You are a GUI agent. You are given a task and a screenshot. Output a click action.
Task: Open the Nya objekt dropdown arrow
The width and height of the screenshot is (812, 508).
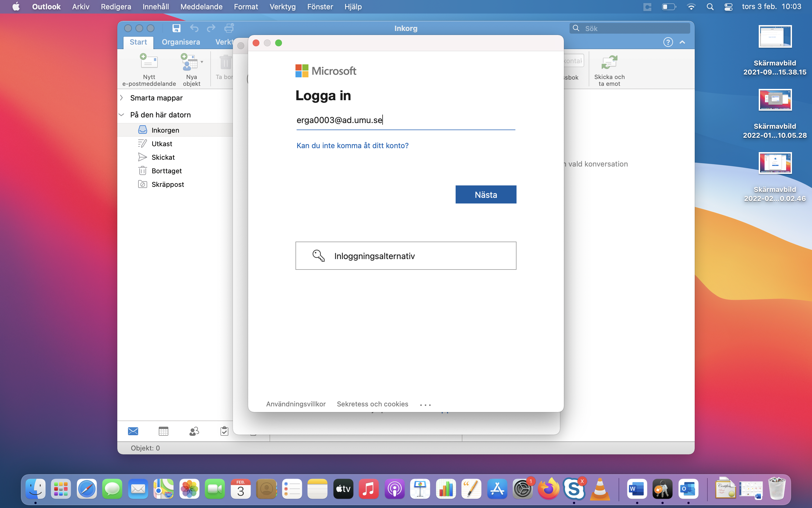click(x=202, y=62)
